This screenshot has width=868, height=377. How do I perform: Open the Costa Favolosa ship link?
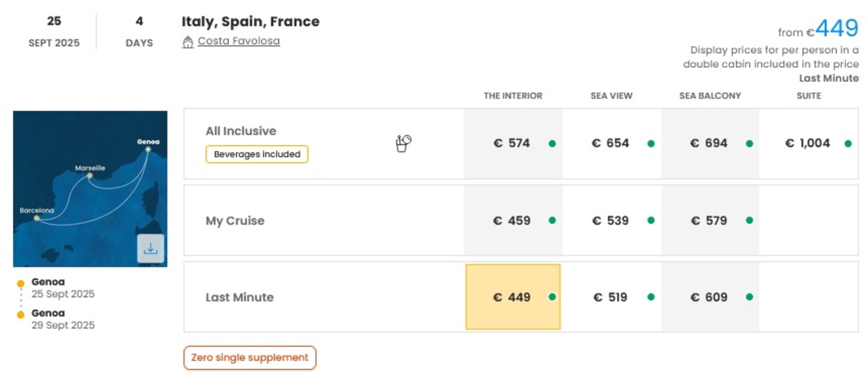(x=238, y=41)
